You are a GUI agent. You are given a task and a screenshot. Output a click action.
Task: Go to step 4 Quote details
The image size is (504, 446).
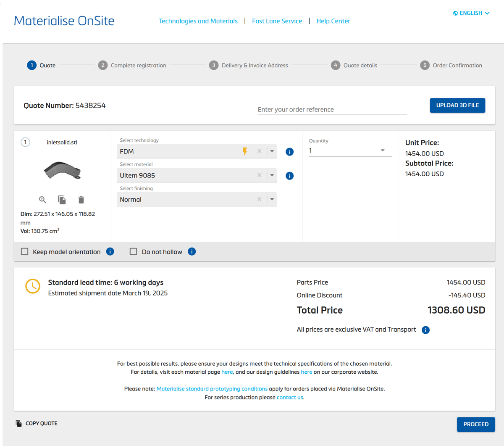tap(354, 65)
